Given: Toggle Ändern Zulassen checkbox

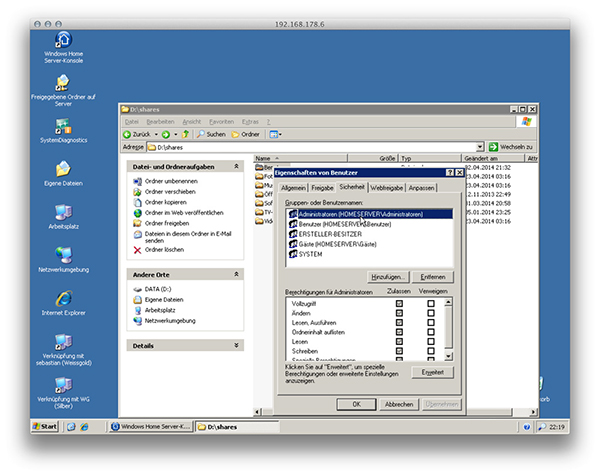Looking at the screenshot, I should pyautogui.click(x=399, y=313).
